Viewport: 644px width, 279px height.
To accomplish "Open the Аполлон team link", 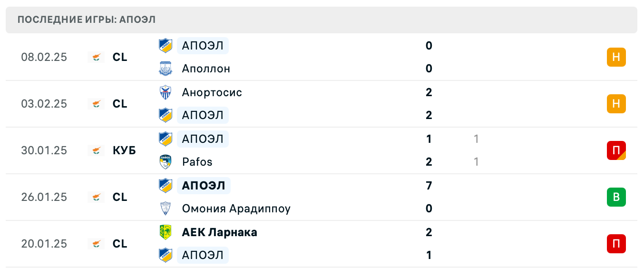I will (206, 69).
